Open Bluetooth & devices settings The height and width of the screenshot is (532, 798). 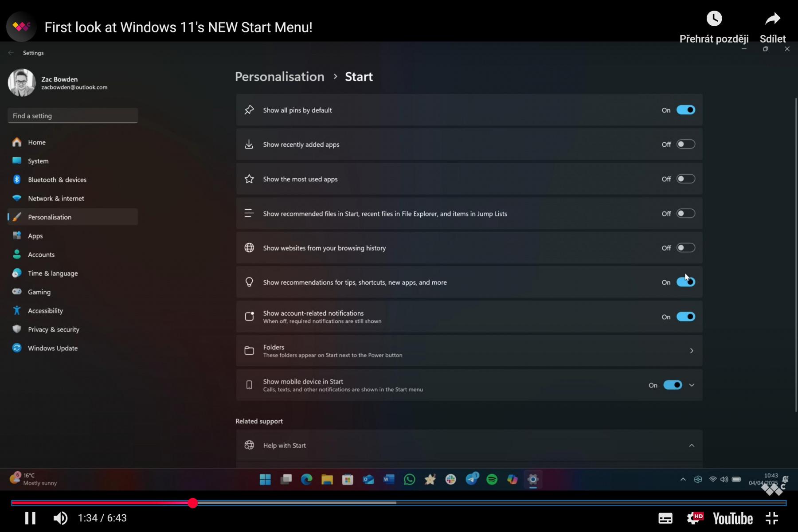[73, 180]
